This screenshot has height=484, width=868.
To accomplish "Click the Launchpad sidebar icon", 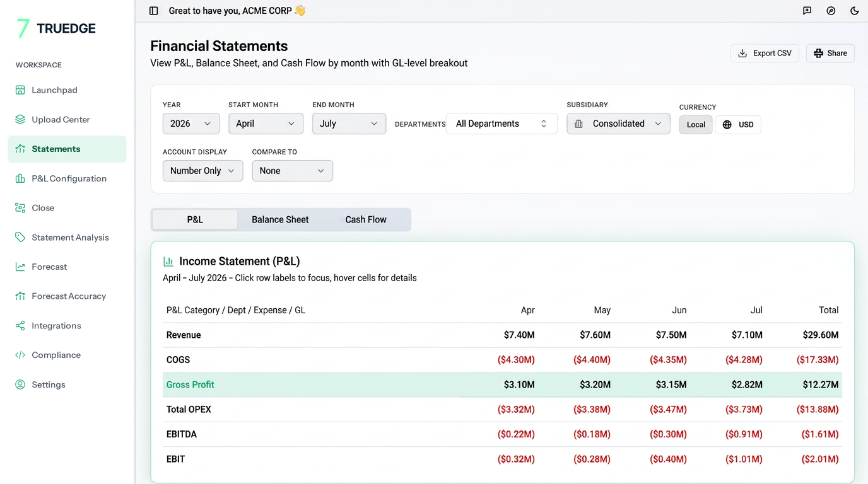I will point(20,90).
